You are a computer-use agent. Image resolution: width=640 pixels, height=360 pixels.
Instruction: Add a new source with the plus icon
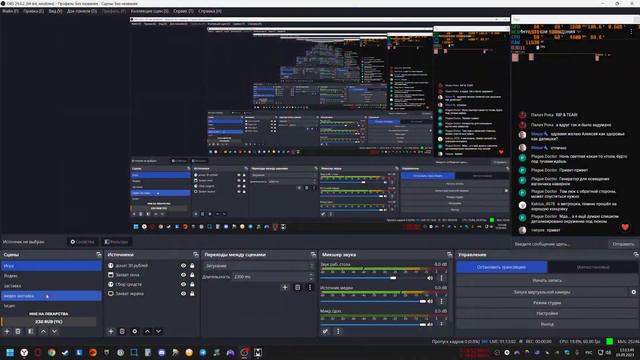point(111,331)
